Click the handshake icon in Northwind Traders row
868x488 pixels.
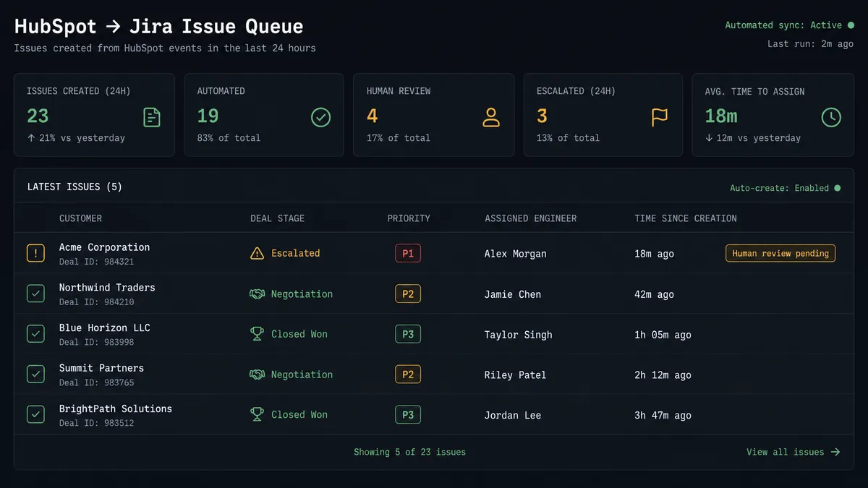tap(257, 294)
